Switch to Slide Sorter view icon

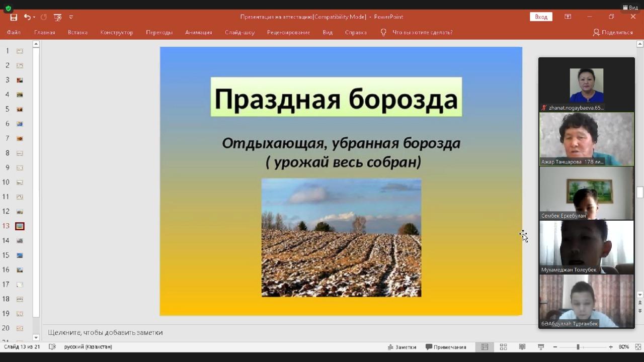(503, 347)
